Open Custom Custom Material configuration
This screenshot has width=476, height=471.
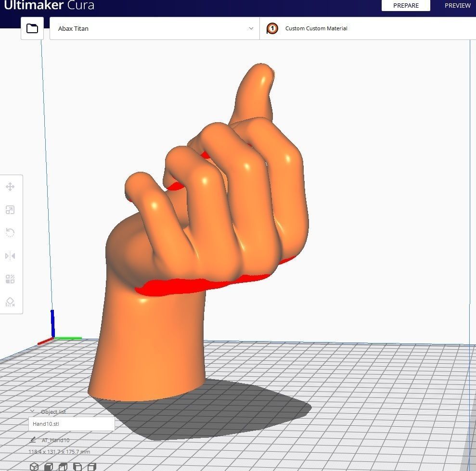tap(368, 28)
